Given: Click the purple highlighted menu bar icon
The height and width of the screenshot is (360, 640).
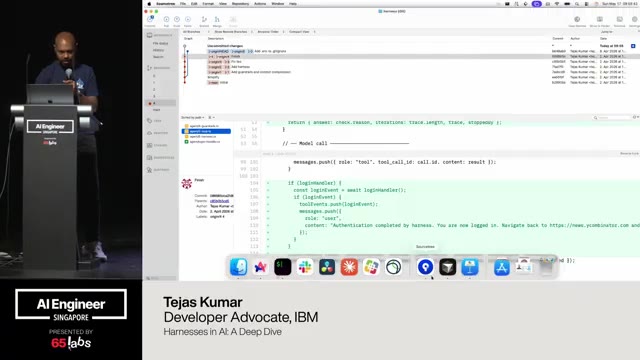Looking at the screenshot, I should point(537,4).
